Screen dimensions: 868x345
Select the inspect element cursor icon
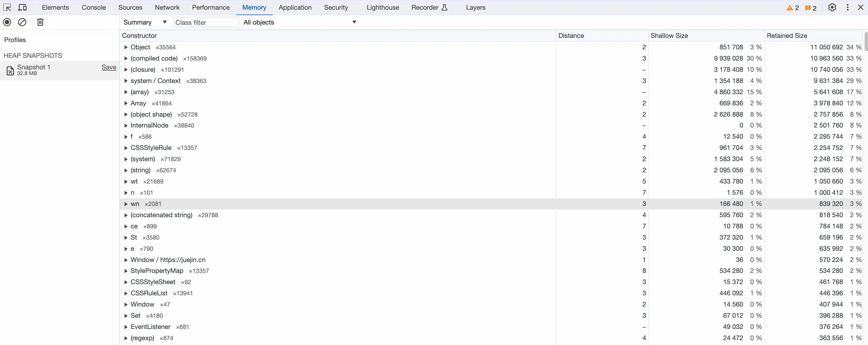(x=7, y=7)
